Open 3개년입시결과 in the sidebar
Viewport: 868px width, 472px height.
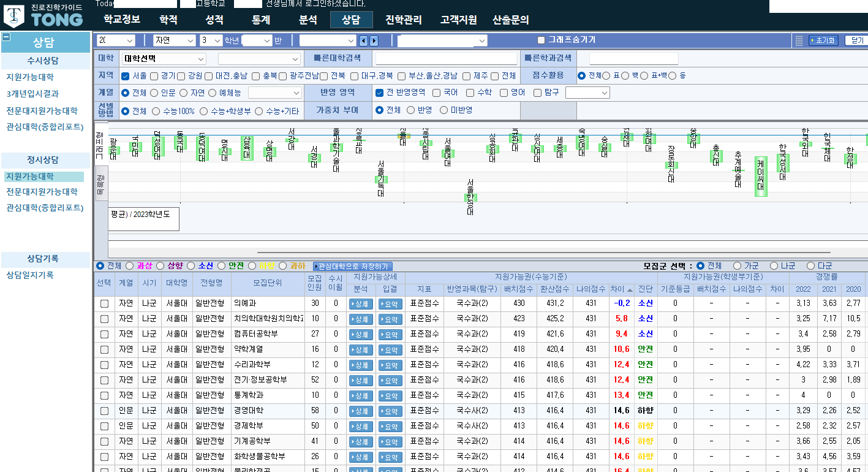tap(32, 94)
